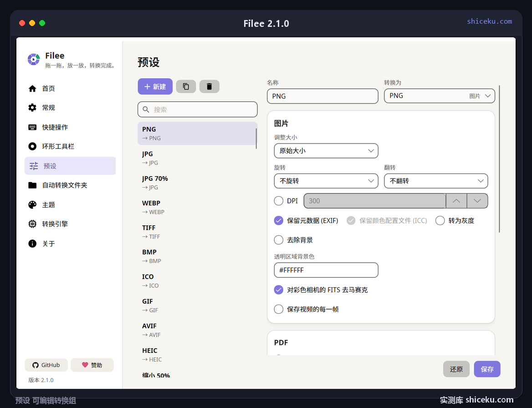Open 自动转换文件夹 section
This screenshot has width=532, height=408.
pos(70,185)
